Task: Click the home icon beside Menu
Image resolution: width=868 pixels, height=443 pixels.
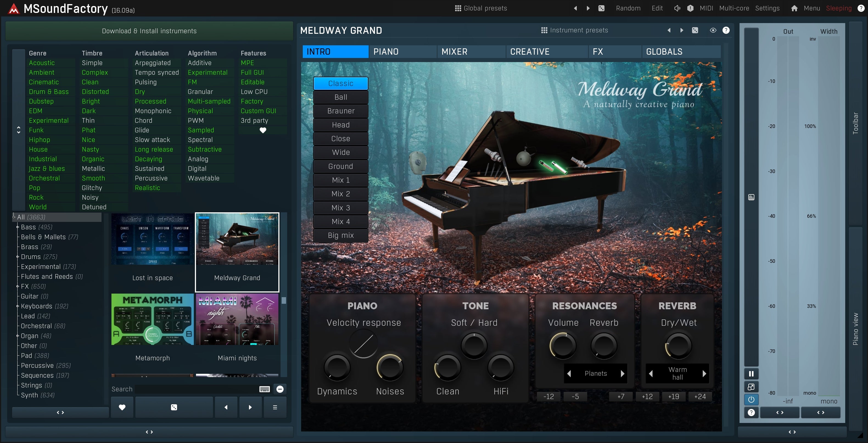Action: pos(794,8)
